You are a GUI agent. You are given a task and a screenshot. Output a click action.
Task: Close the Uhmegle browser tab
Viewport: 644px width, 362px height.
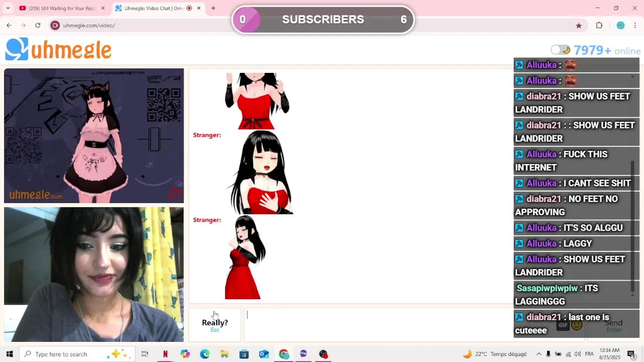[x=199, y=8]
